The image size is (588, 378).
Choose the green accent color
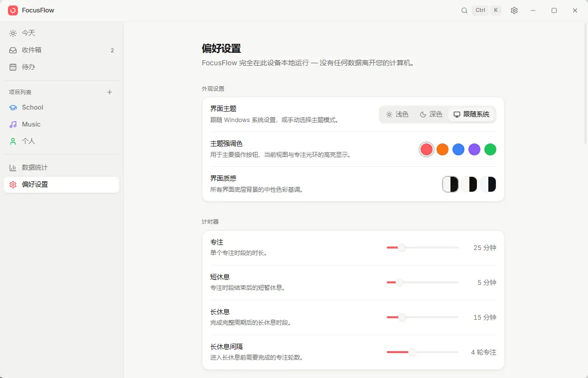click(490, 149)
